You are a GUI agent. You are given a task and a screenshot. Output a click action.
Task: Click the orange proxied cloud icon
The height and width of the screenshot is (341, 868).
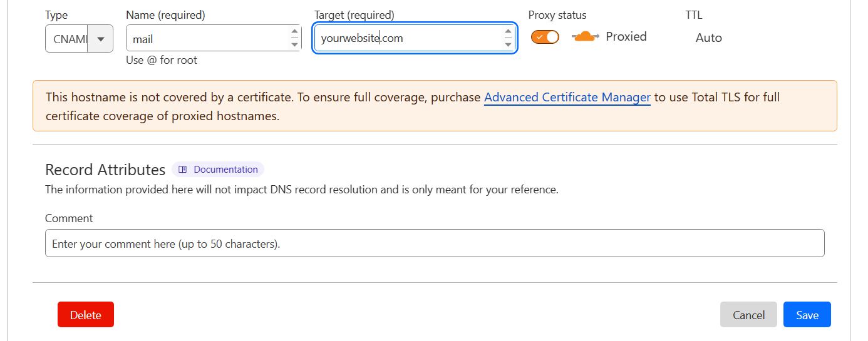point(585,37)
